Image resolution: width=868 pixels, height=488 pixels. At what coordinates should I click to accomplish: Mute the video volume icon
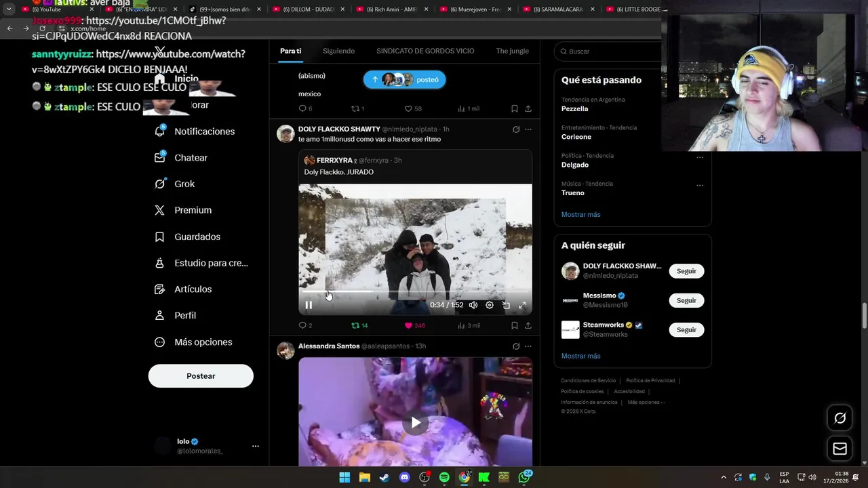(473, 305)
